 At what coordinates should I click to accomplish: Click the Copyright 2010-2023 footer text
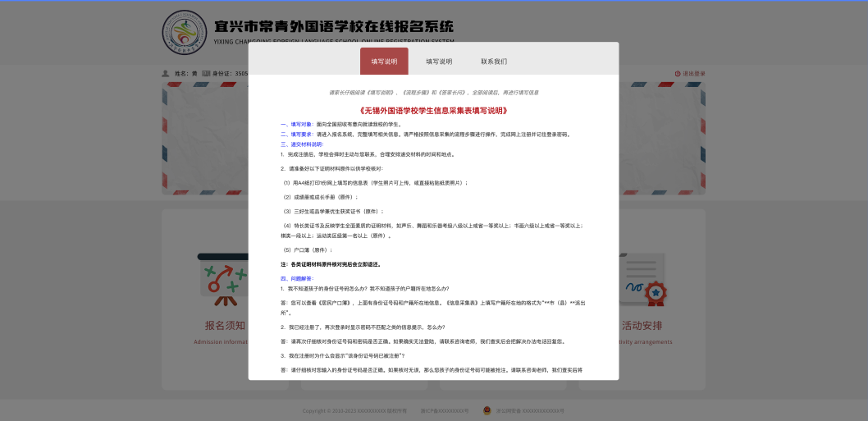tap(354, 411)
